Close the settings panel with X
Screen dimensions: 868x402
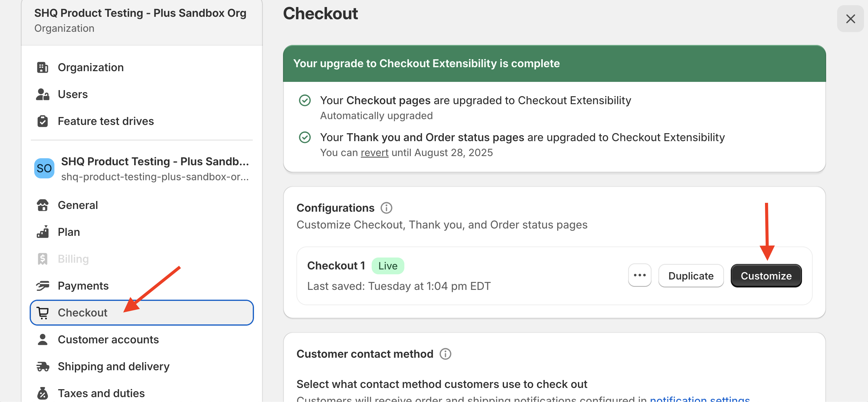pyautogui.click(x=850, y=19)
